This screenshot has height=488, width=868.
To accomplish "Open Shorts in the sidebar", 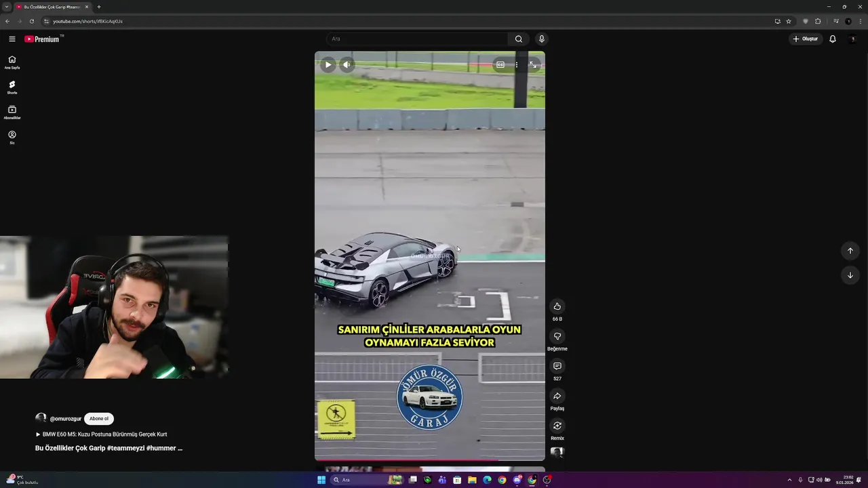I will coord(12,87).
